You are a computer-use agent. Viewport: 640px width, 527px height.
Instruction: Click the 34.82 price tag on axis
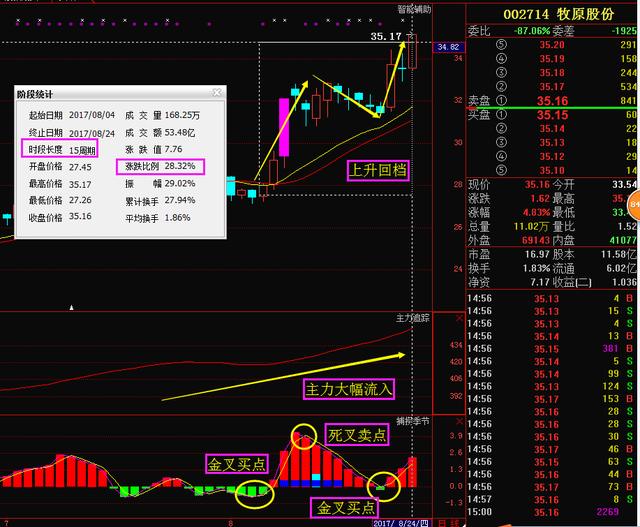click(x=447, y=47)
